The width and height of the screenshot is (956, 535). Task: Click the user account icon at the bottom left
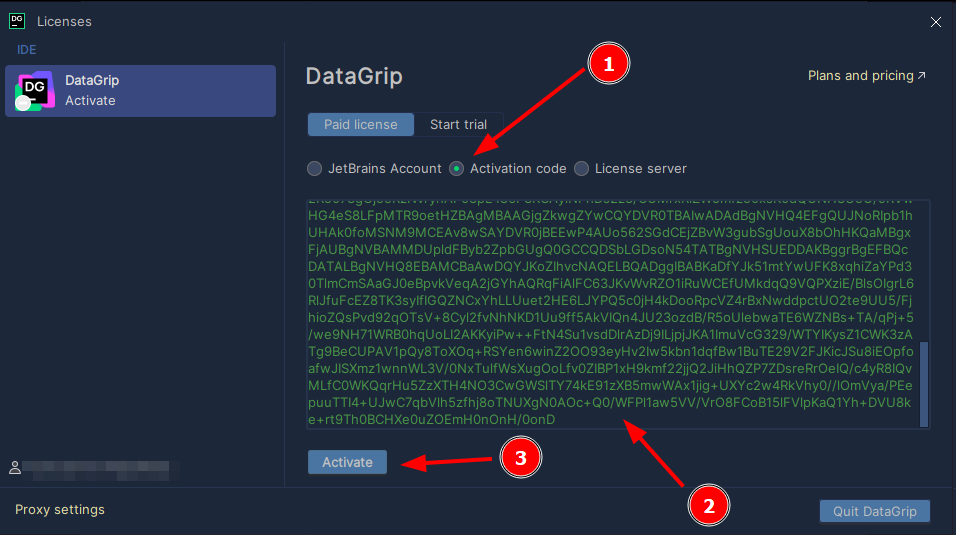pyautogui.click(x=15, y=468)
